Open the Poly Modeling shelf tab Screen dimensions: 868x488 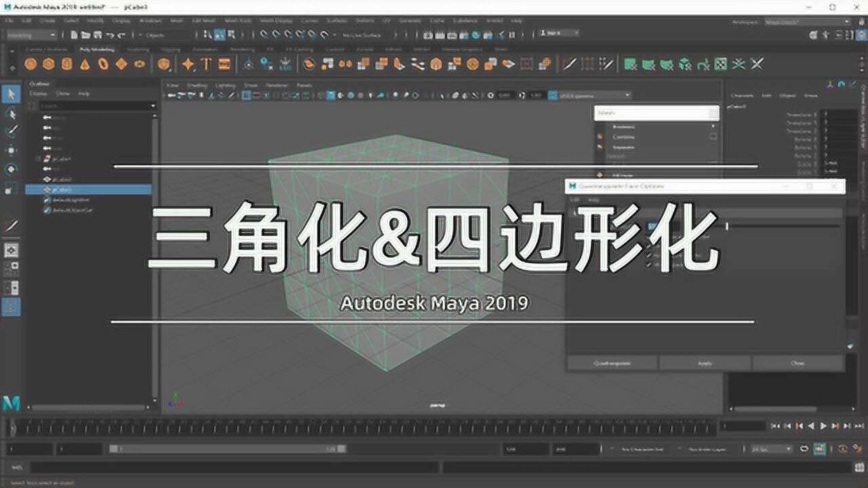[97, 49]
